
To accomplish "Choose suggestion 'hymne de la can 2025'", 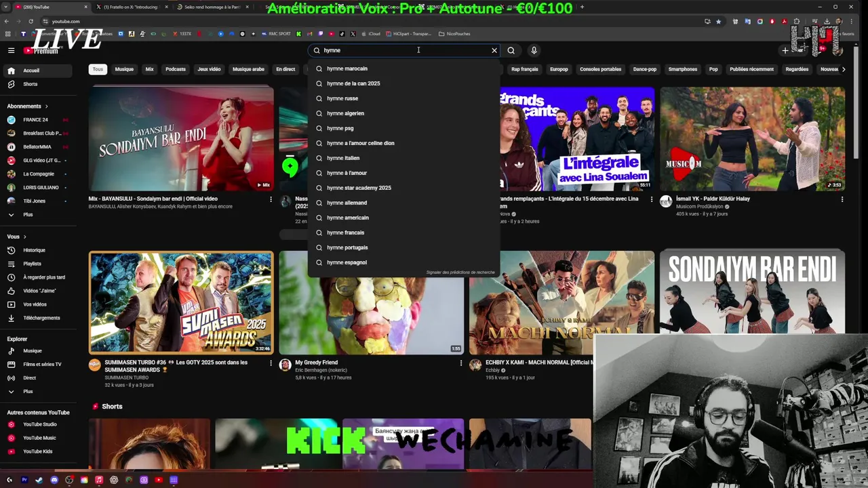I will click(403, 83).
